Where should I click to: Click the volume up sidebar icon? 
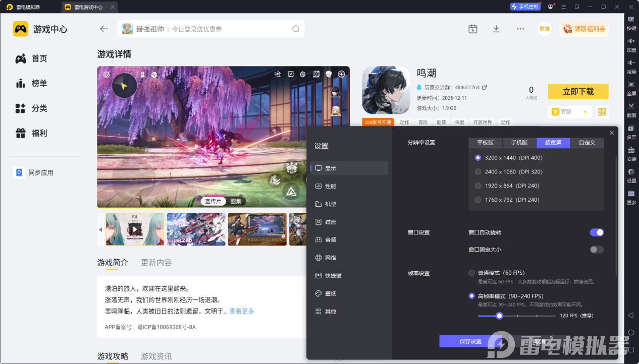(631, 41)
